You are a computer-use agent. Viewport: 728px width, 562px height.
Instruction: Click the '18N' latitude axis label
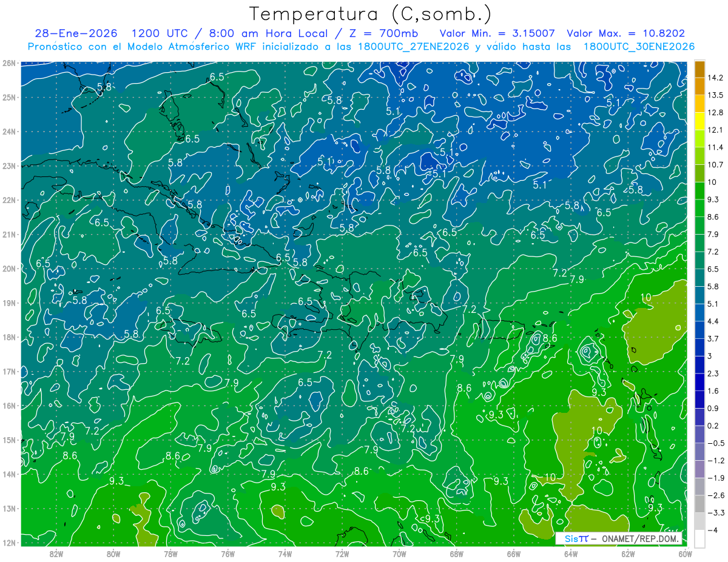point(8,337)
